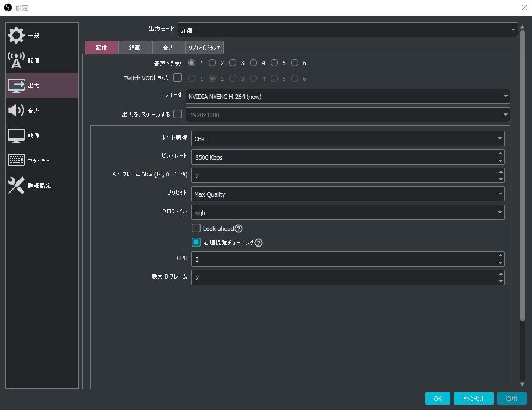Open the 一般 (General) gear icon
This screenshot has height=410, width=532.
pyautogui.click(x=16, y=35)
